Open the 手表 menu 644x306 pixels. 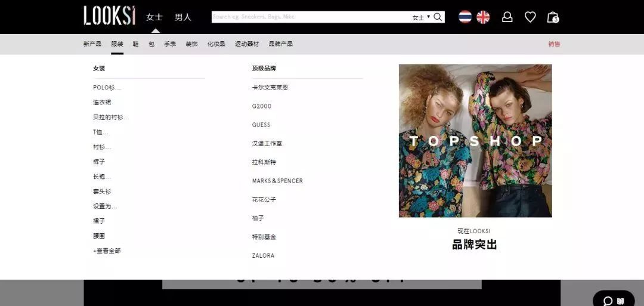[x=170, y=44]
